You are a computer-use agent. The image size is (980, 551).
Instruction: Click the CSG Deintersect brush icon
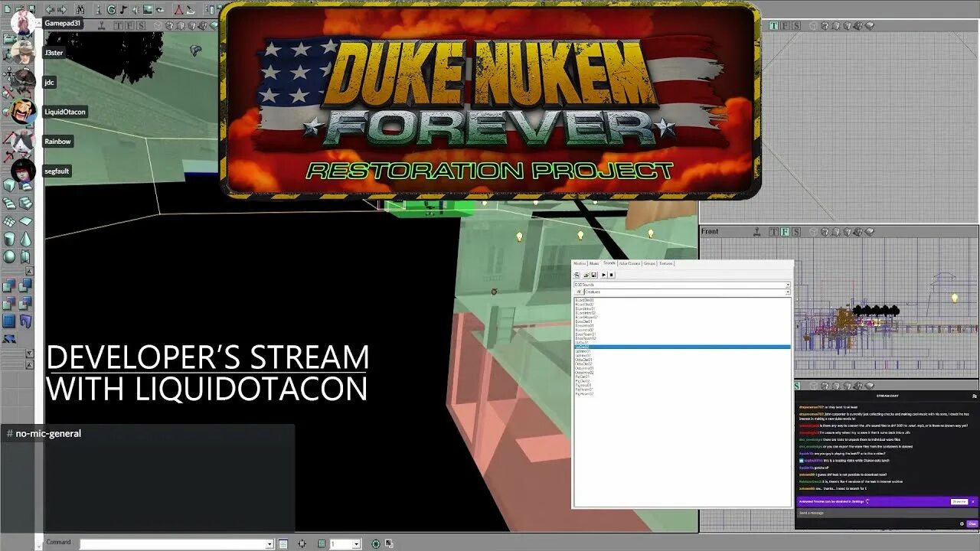tap(25, 302)
